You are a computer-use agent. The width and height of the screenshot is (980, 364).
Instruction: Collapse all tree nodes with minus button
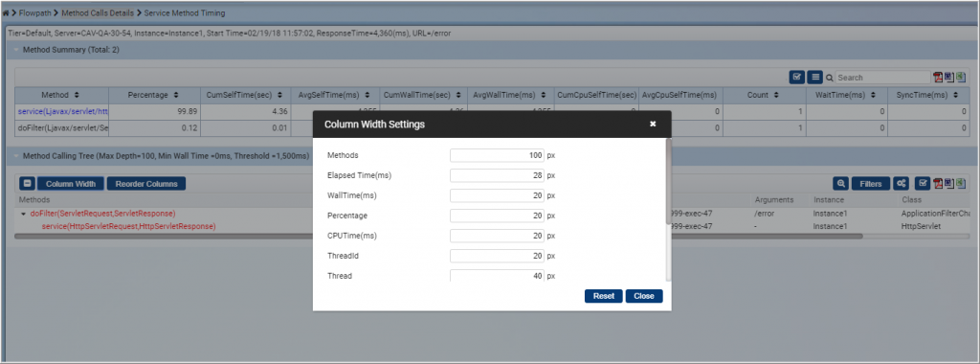point(28,183)
